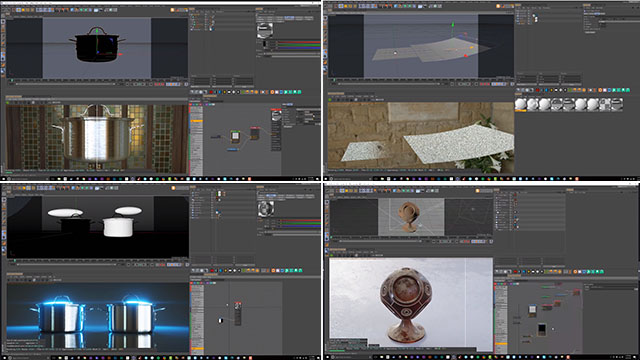Select the orange Live Viewer tab above steel pot render
The height and width of the screenshot is (360, 640).
(14, 97)
